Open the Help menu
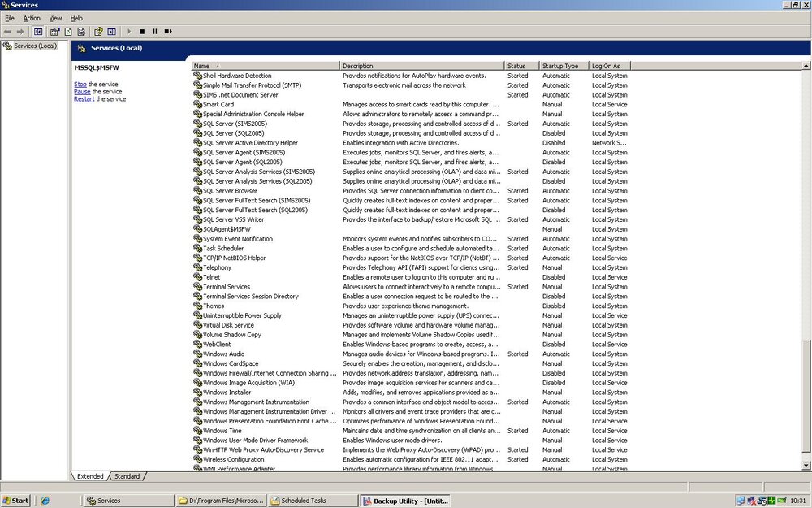812x508 pixels. coord(76,18)
